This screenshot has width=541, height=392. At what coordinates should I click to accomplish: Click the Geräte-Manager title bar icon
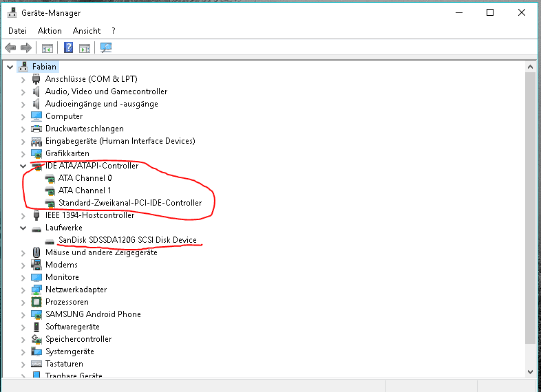point(12,13)
